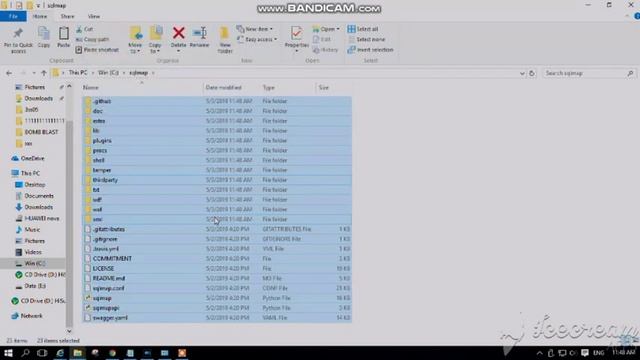Image resolution: width=640 pixels, height=360 pixels.
Task: Create a New folder
Action: tap(224, 40)
